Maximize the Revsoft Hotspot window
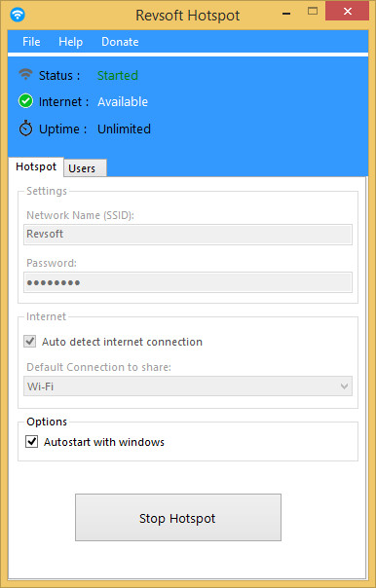This screenshot has width=376, height=588. click(313, 12)
